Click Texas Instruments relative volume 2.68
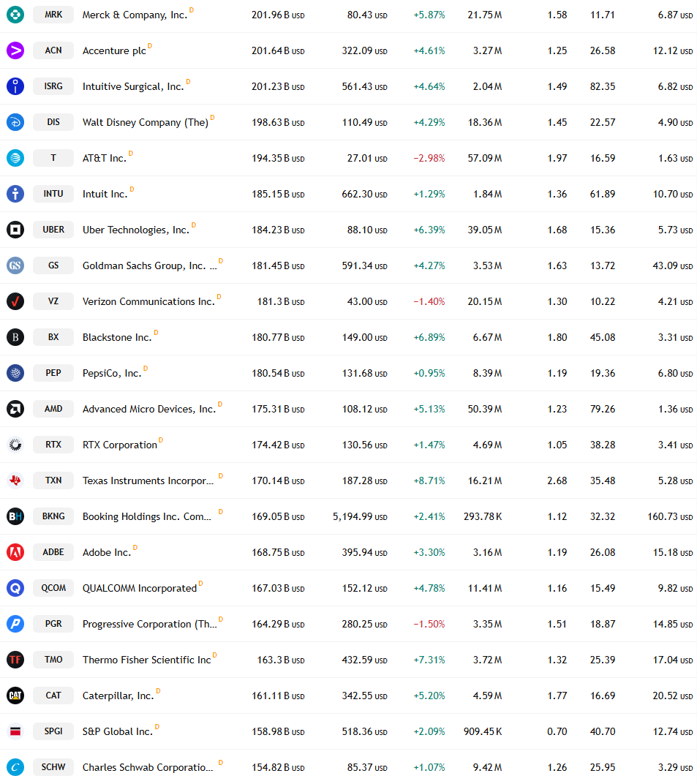This screenshot has height=784, width=697. pos(557,481)
